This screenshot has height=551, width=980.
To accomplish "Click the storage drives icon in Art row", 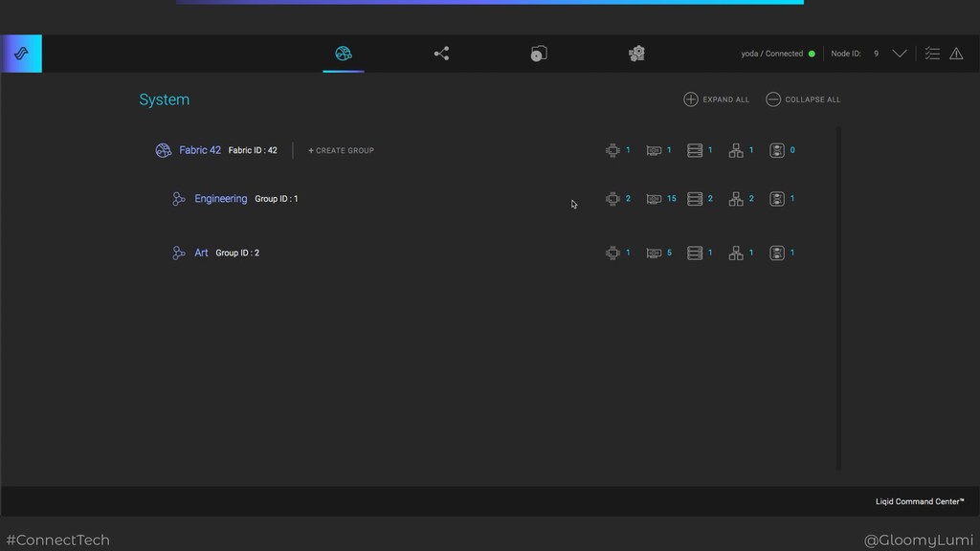I will pyautogui.click(x=695, y=253).
